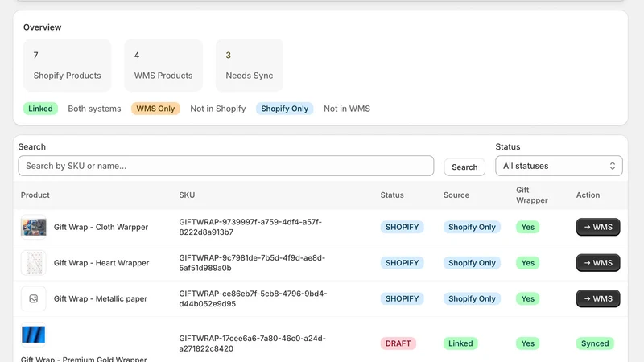This screenshot has width=644, height=362.
Task: Click the Shopify Only legend badge
Action: [x=285, y=109]
